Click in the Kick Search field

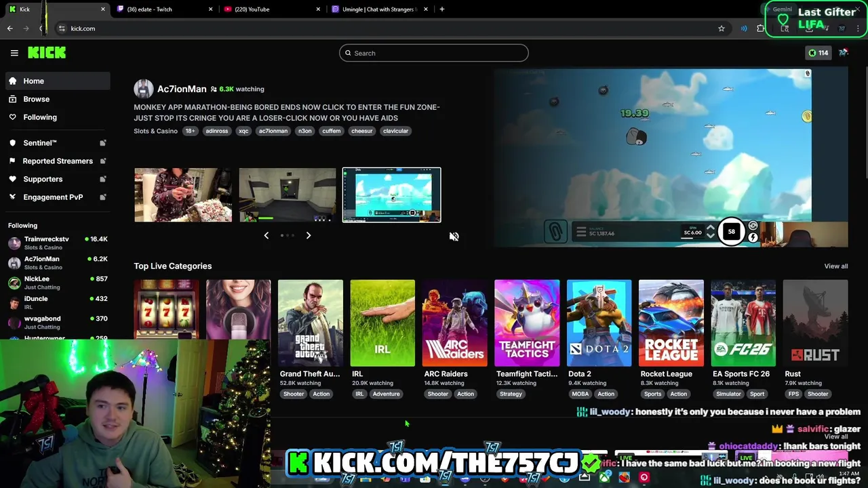click(x=434, y=53)
